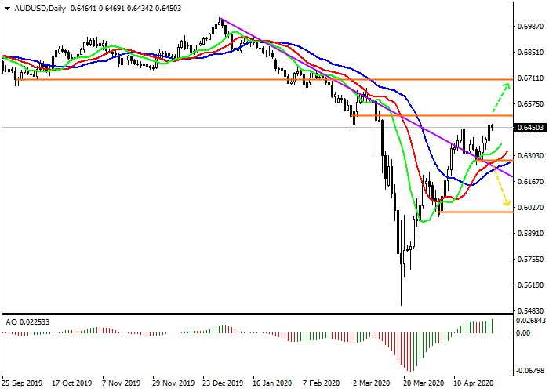549x392 pixels.
Task: Click the 20 Mar 2020 date label
Action: point(423,385)
